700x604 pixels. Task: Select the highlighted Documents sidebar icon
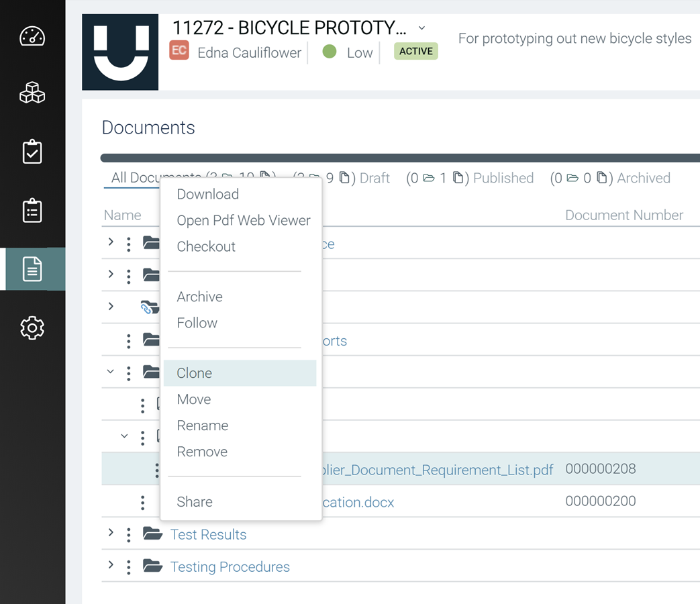tap(32, 268)
